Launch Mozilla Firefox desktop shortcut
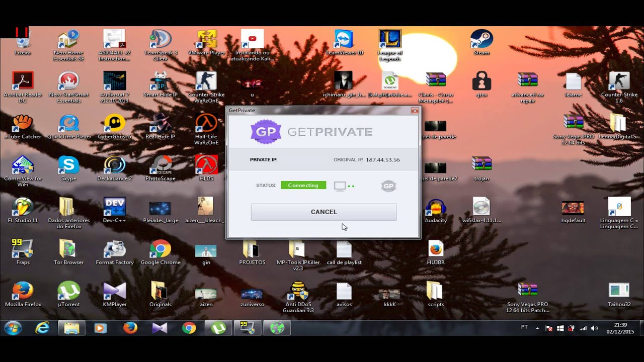The width and height of the screenshot is (644, 362). point(23,294)
